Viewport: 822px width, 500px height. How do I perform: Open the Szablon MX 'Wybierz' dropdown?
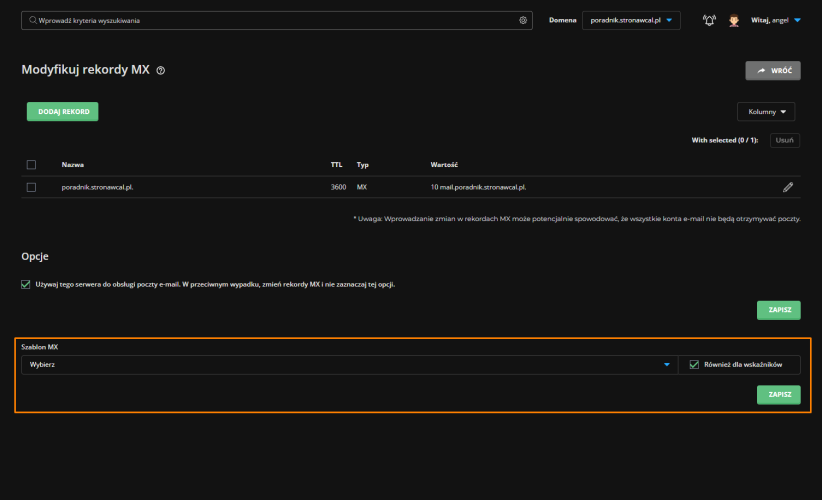pyautogui.click(x=347, y=365)
